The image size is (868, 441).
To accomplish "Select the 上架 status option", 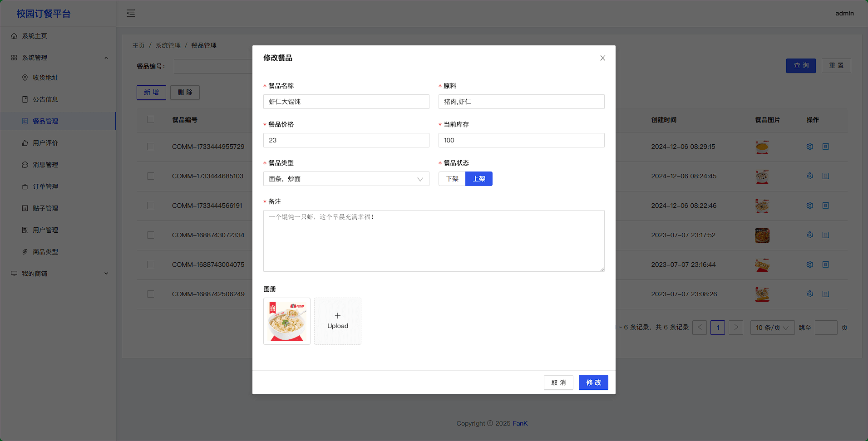I will coord(478,179).
